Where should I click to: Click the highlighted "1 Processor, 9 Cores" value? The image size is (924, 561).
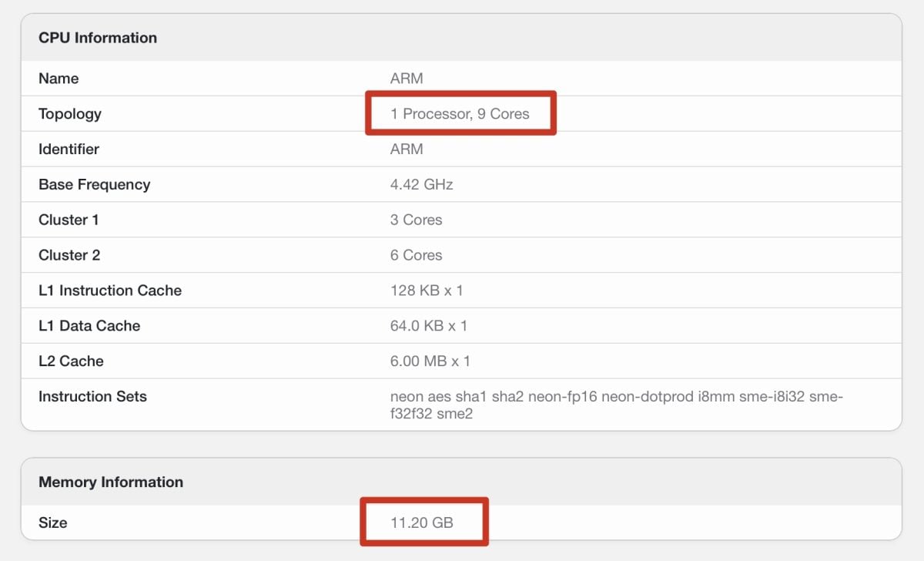(460, 114)
